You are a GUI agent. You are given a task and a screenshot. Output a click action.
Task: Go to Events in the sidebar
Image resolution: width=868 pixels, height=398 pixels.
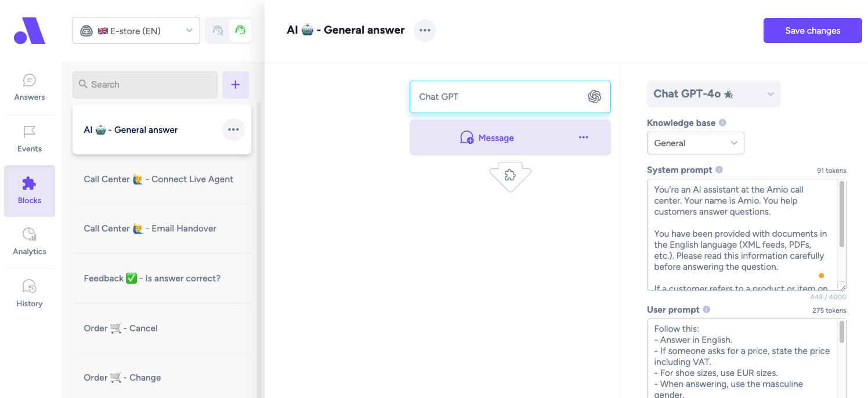30,139
